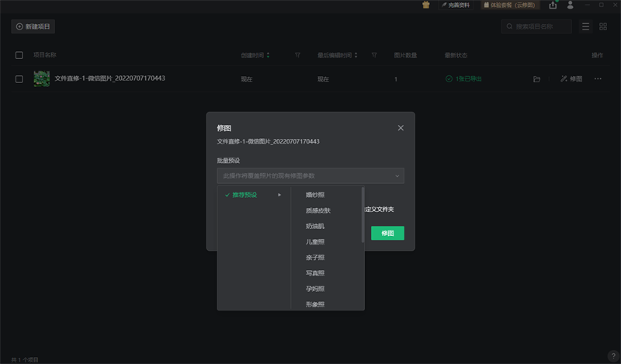Tick the select-all checkbox in header
Image resolution: width=621 pixels, height=364 pixels.
[x=19, y=55]
